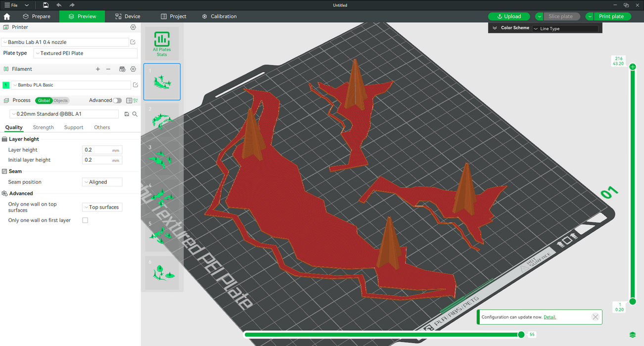Click the horizontal move slider handle
Image resolution: width=644 pixels, height=346 pixels.
[521, 335]
